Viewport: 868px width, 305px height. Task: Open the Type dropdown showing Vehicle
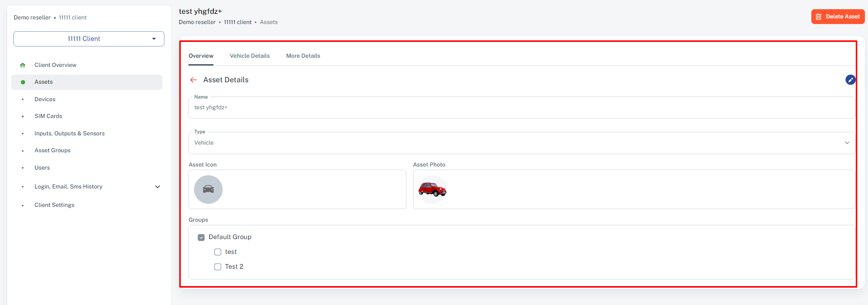point(521,143)
